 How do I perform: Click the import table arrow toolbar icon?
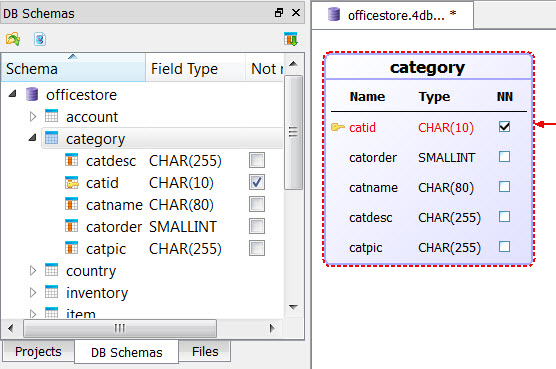[x=291, y=39]
